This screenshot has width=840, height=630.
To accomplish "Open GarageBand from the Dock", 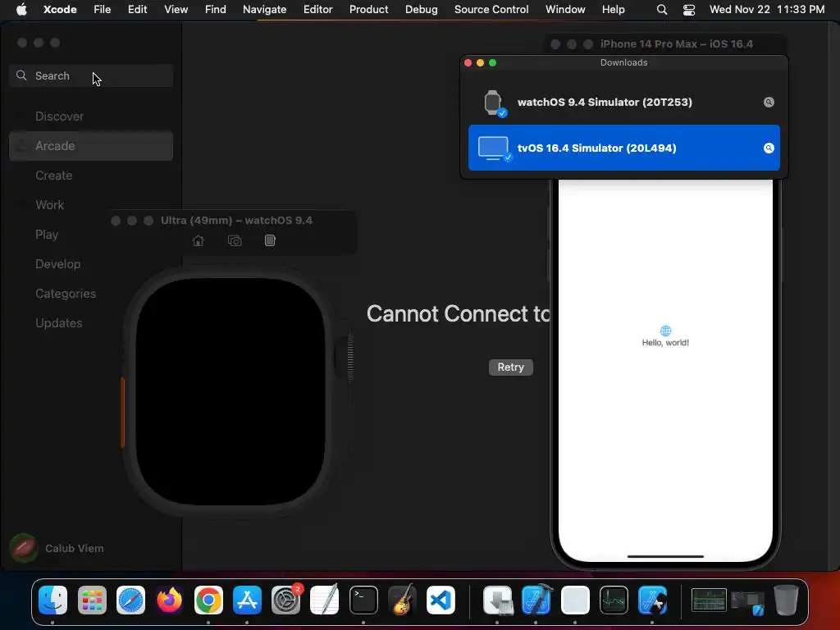I will 402,600.
